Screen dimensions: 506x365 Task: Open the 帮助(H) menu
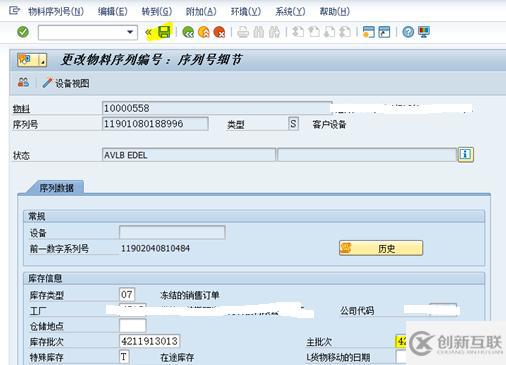click(335, 12)
